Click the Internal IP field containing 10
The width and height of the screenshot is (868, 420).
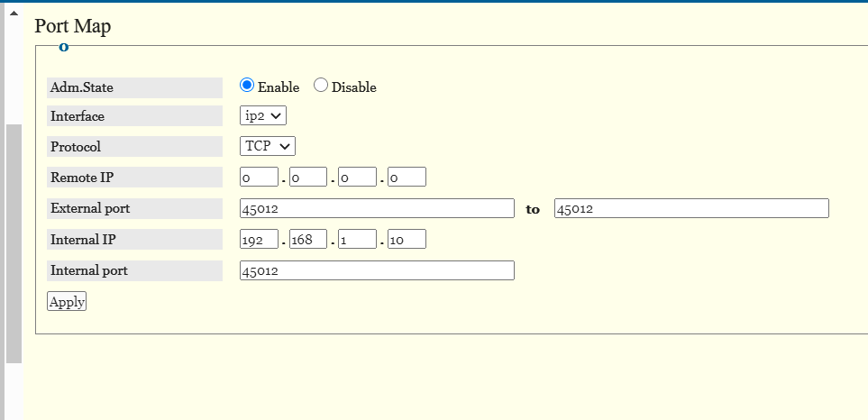coord(406,240)
